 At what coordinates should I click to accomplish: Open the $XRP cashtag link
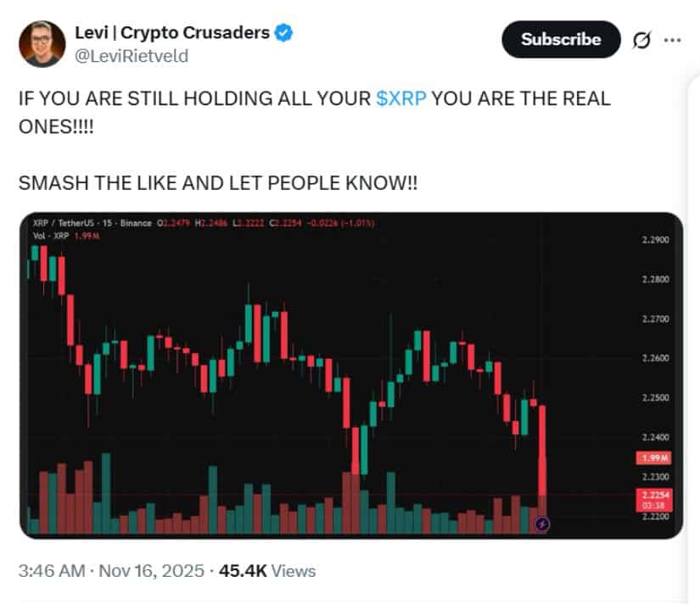(402, 98)
